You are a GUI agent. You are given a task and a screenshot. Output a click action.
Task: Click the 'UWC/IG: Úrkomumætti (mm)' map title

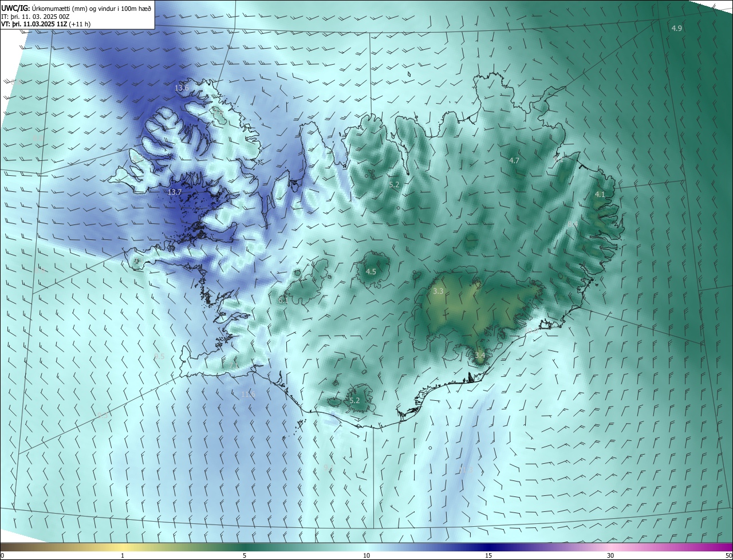tap(76, 8)
